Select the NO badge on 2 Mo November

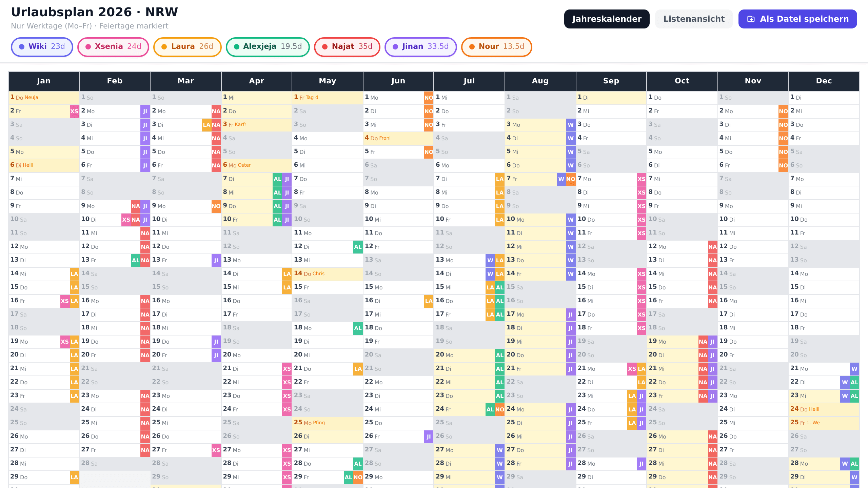click(x=783, y=111)
